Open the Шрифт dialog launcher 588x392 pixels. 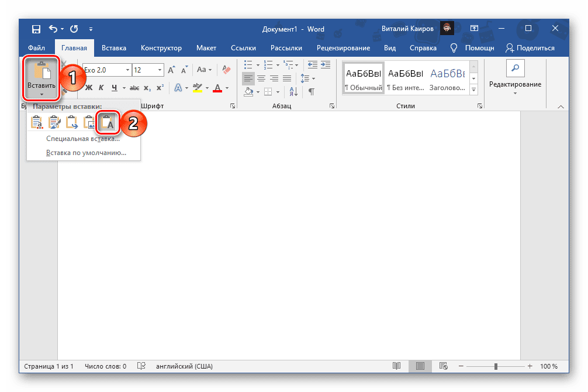(233, 106)
